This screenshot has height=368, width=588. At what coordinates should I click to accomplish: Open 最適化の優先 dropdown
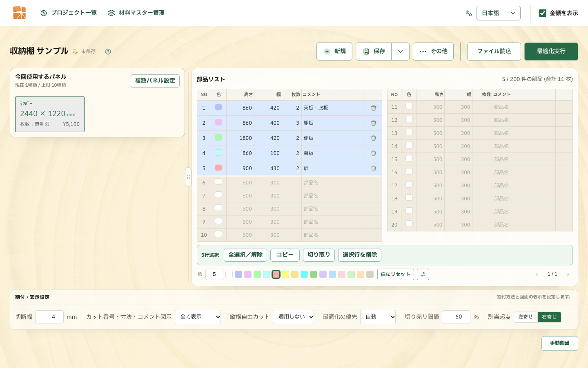[378, 317]
